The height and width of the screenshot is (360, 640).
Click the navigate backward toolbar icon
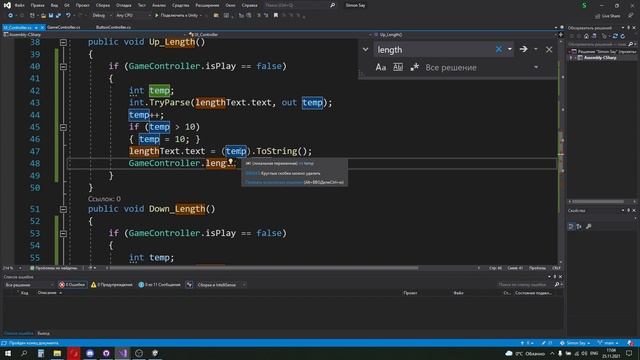pos(10,16)
